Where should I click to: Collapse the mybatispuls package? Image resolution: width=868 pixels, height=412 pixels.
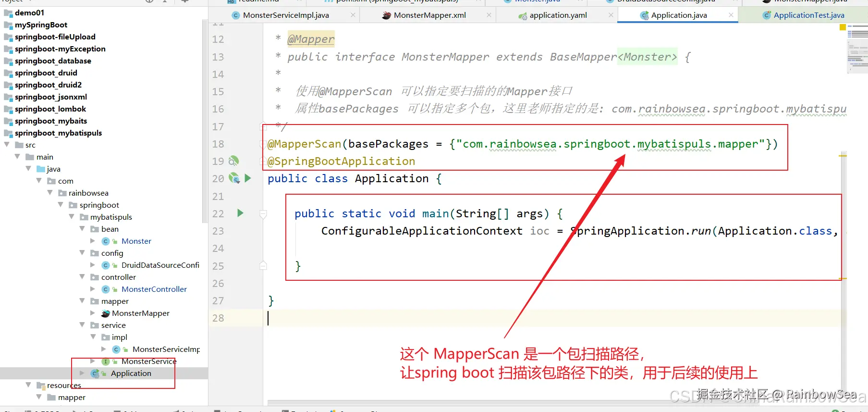(x=72, y=216)
